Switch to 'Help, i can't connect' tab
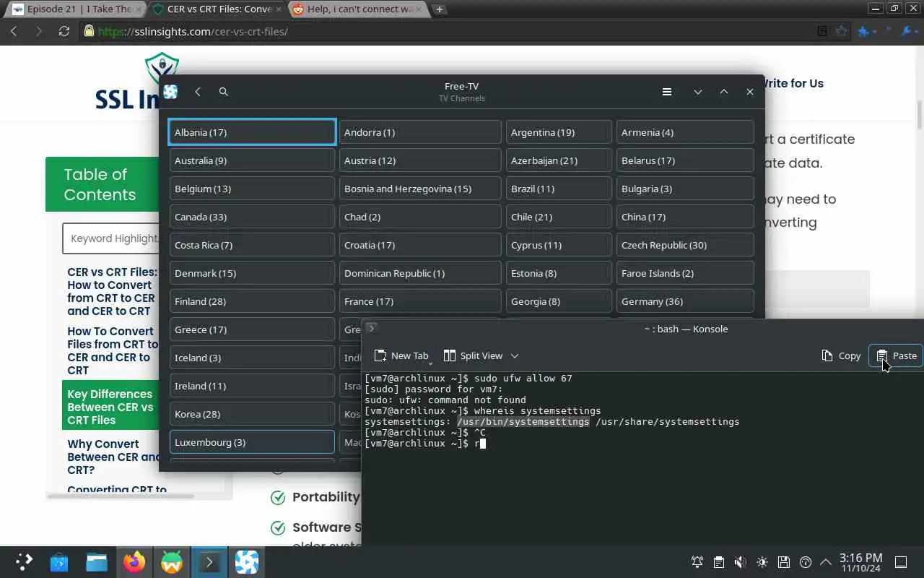Viewport: 924px width, 578px height. click(357, 9)
